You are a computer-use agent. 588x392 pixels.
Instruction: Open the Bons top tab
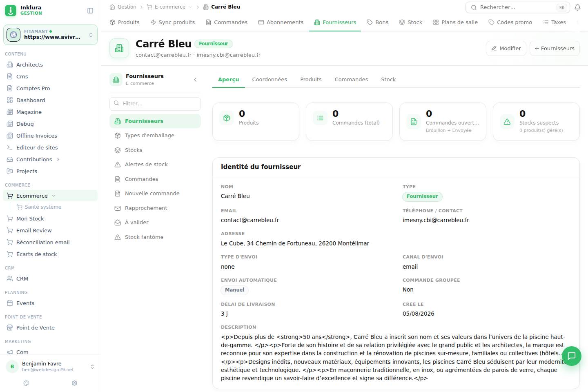tap(377, 22)
